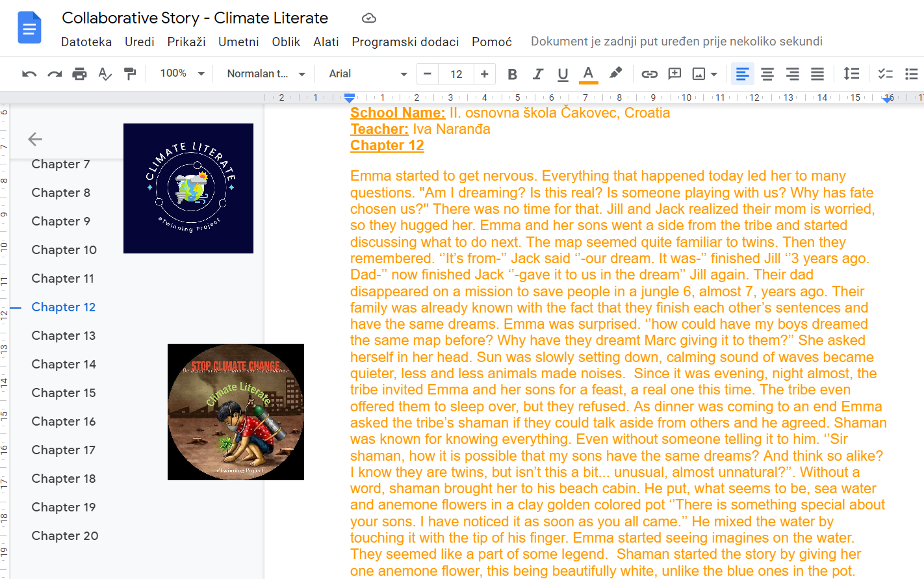
Task: Click the Chapter 12 heading in document
Action: tap(387, 146)
